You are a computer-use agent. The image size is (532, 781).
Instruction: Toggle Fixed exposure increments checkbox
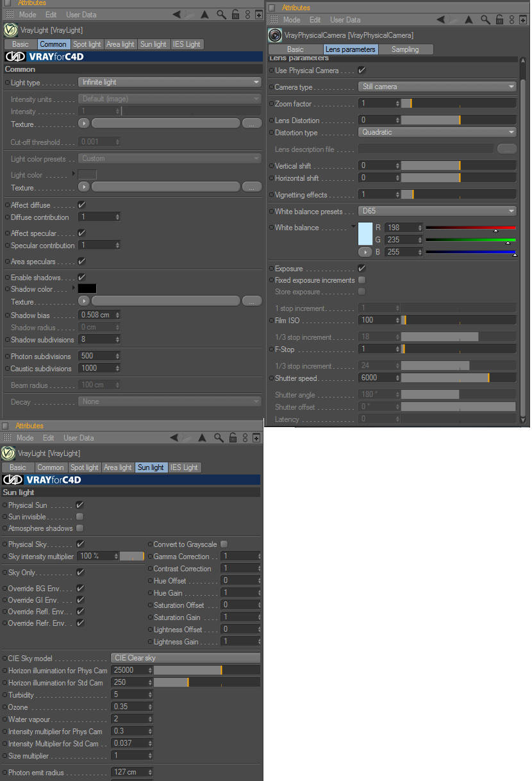tap(362, 280)
